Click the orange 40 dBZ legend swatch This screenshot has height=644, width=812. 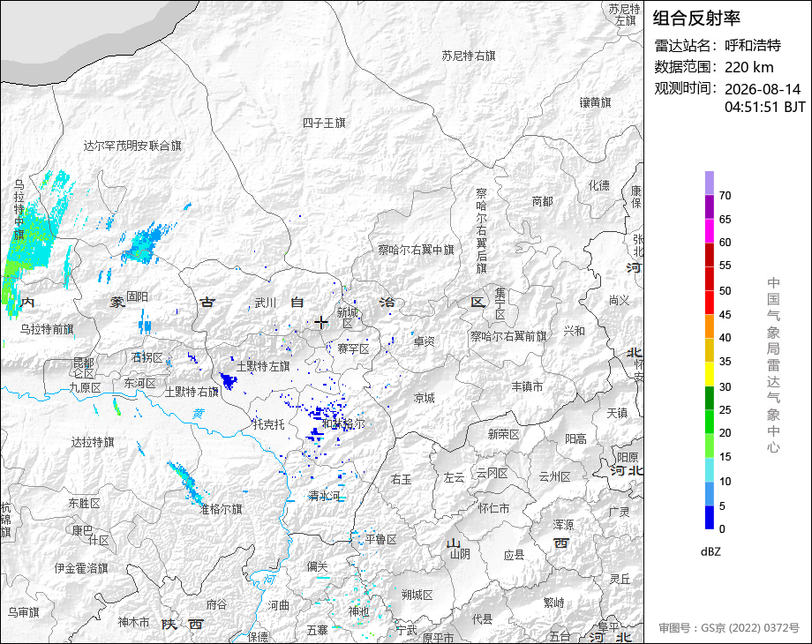tap(710, 326)
